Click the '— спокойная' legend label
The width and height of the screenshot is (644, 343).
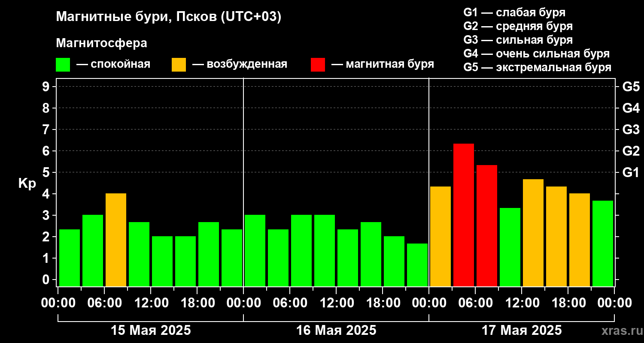pyautogui.click(x=113, y=64)
